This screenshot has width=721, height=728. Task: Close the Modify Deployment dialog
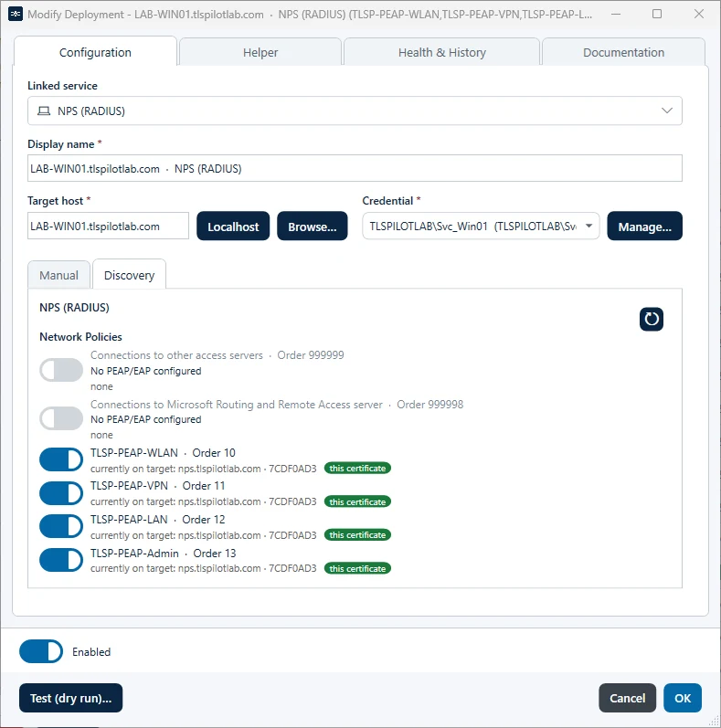coord(699,14)
